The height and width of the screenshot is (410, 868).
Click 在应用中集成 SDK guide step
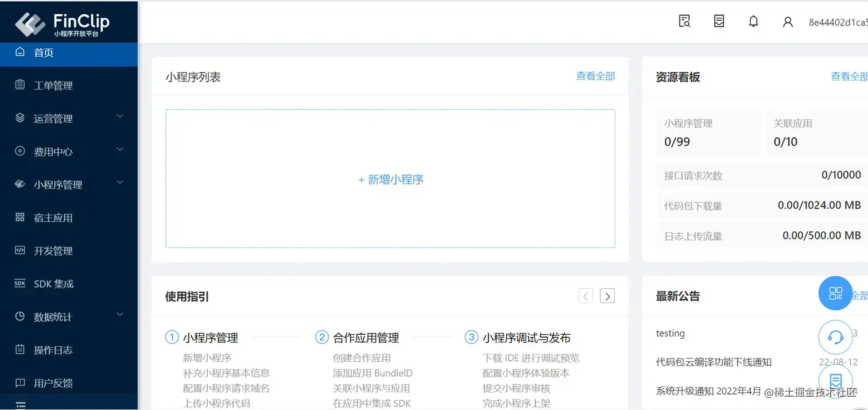click(372, 403)
